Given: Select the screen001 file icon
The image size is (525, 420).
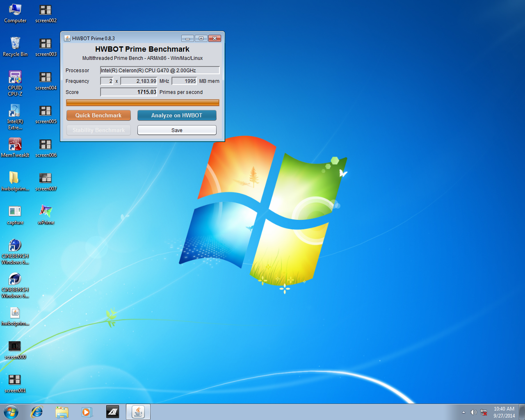Looking at the screenshot, I should [x=15, y=383].
